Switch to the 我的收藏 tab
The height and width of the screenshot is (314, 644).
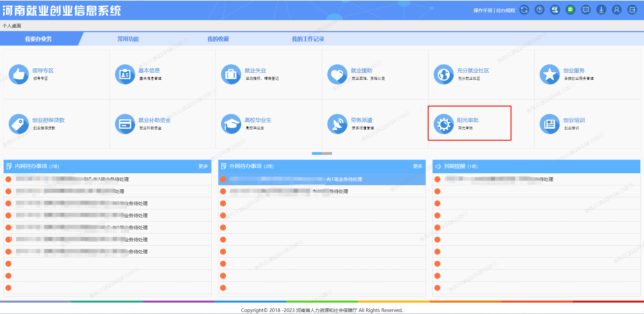coord(218,39)
